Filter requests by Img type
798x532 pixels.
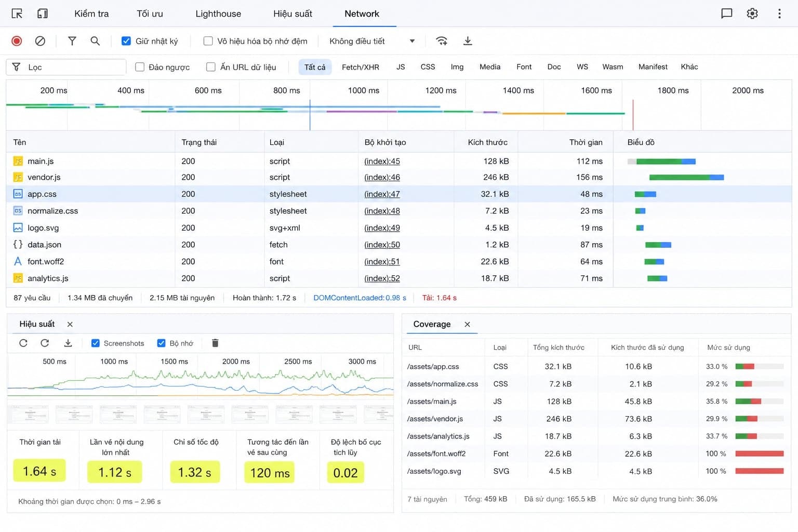point(457,67)
